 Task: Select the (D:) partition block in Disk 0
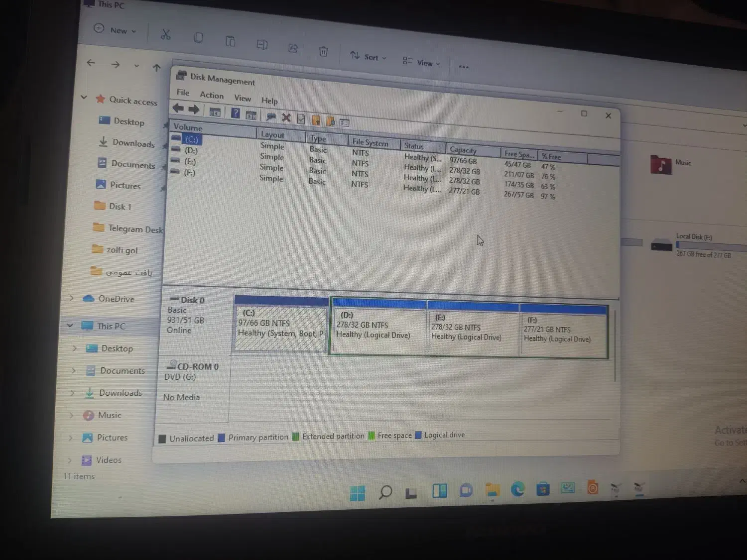378,327
